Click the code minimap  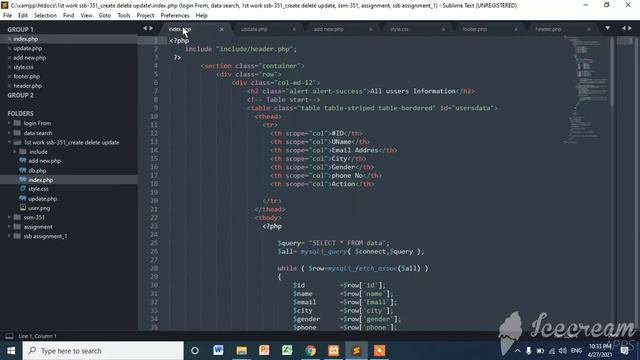coord(586,90)
